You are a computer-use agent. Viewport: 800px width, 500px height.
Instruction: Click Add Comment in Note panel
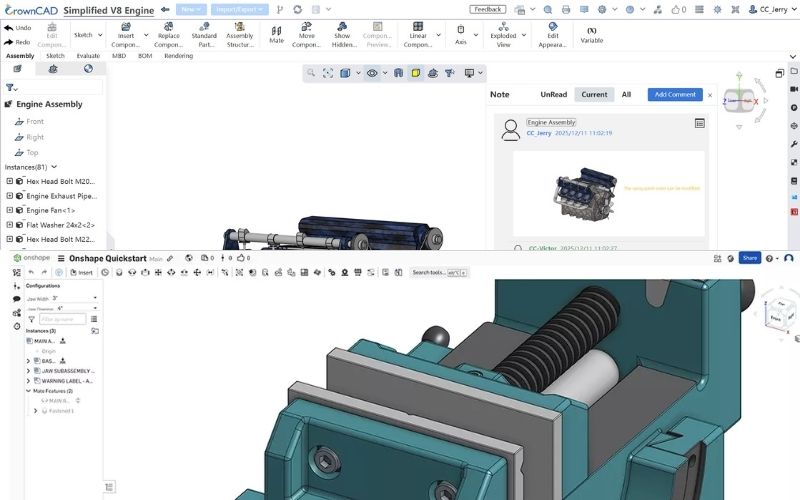tap(674, 94)
